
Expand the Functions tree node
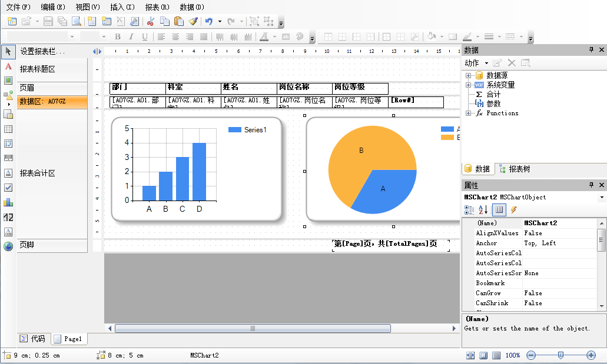(468, 113)
